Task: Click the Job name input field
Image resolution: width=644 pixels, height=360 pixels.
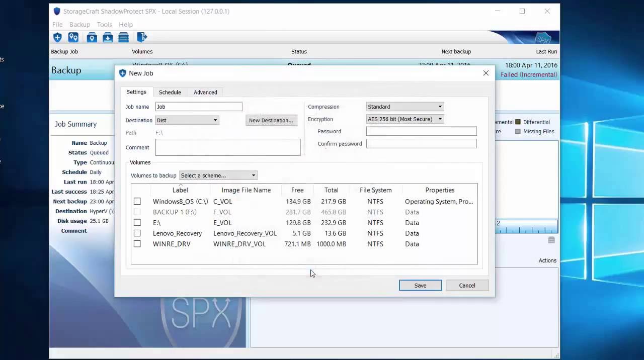Action: (199, 107)
